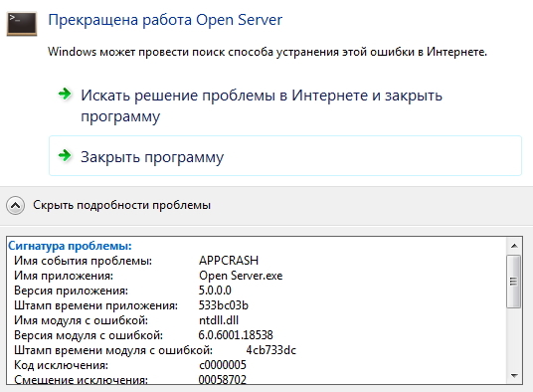
Task: Click 'Имя приложения:' label
Action: click(x=64, y=276)
